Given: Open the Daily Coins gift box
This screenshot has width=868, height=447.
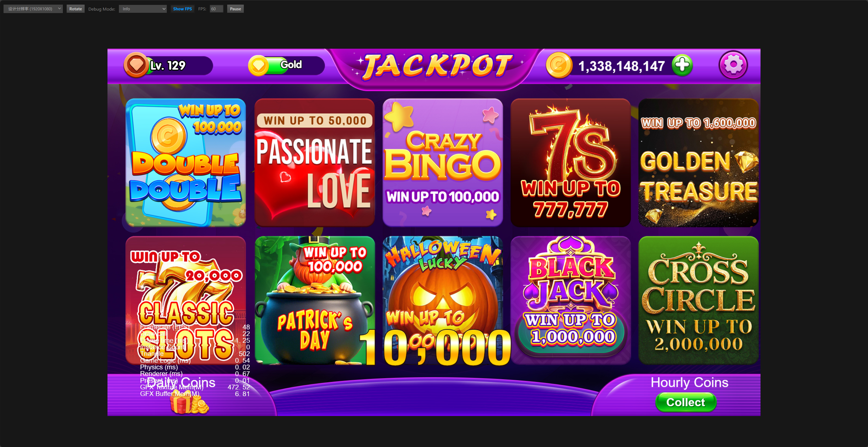Looking at the screenshot, I should pos(189,403).
